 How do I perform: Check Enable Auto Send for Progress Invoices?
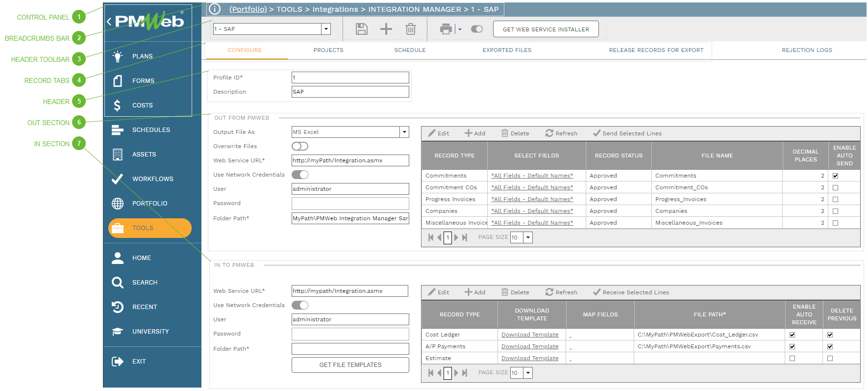pyautogui.click(x=836, y=199)
